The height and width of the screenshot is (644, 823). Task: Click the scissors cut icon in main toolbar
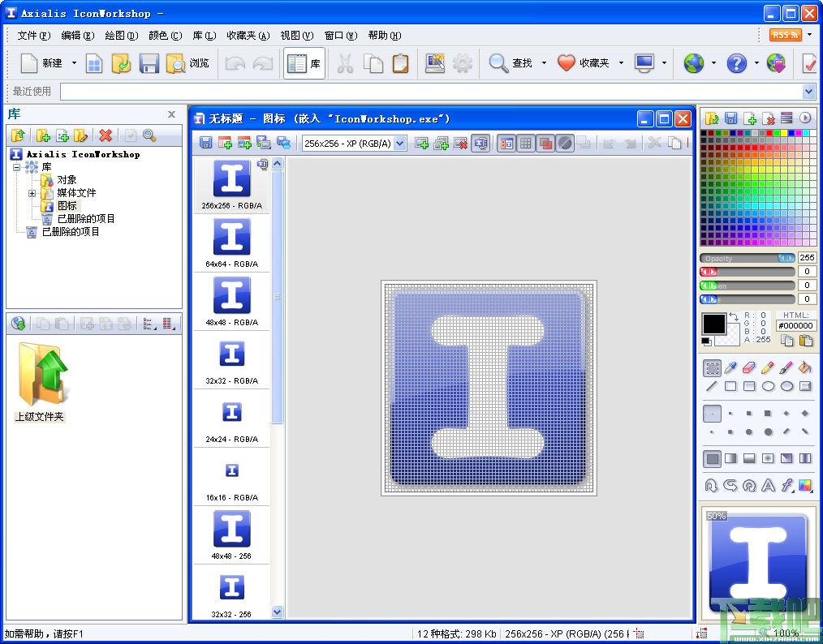[x=345, y=63]
